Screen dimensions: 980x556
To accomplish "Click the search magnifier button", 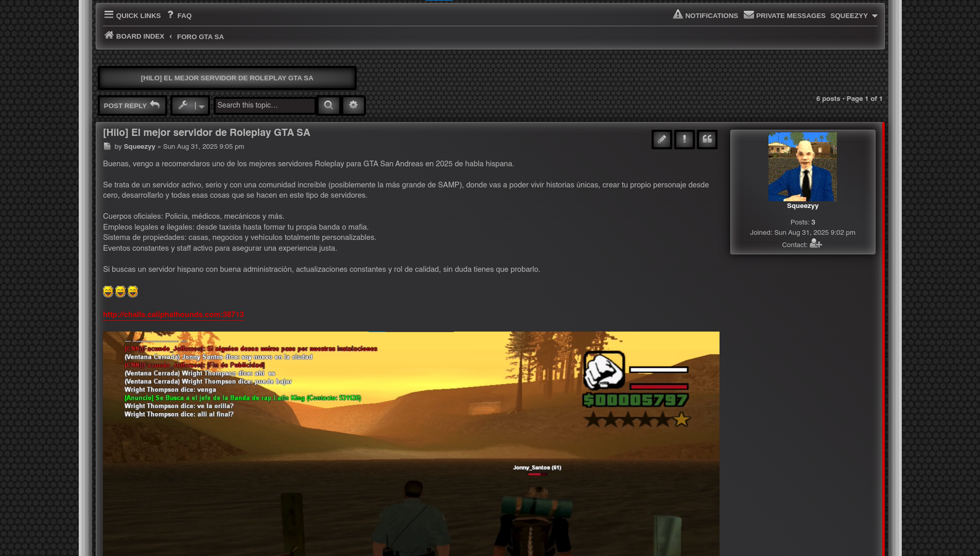I will 328,106.
